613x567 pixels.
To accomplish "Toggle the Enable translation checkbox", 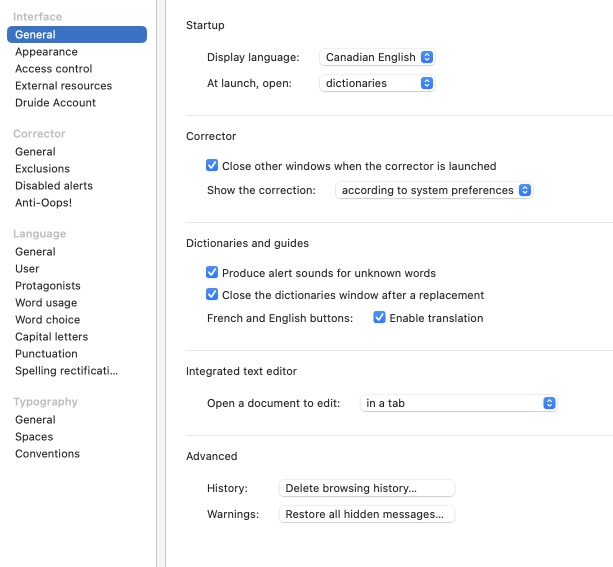I will pos(380,318).
